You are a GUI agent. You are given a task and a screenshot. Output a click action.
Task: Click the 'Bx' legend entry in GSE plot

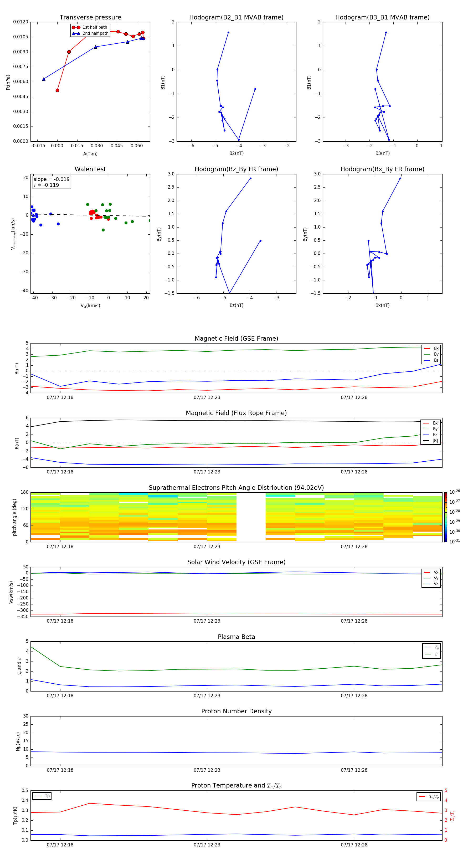coord(431,349)
